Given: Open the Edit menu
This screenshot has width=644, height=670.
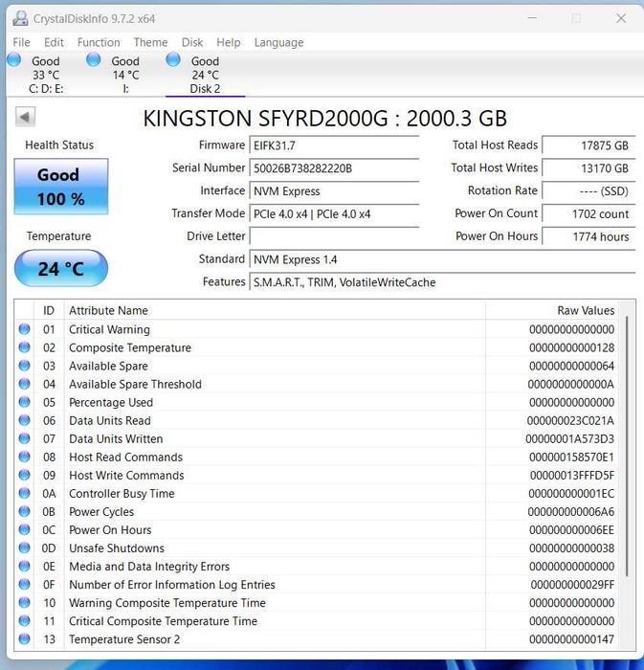Looking at the screenshot, I should 54,42.
